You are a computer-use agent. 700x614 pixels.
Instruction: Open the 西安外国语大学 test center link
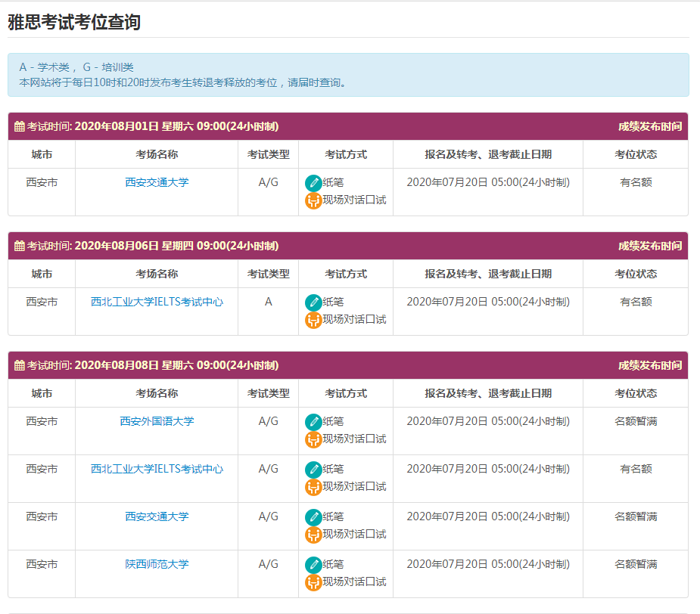point(157,421)
